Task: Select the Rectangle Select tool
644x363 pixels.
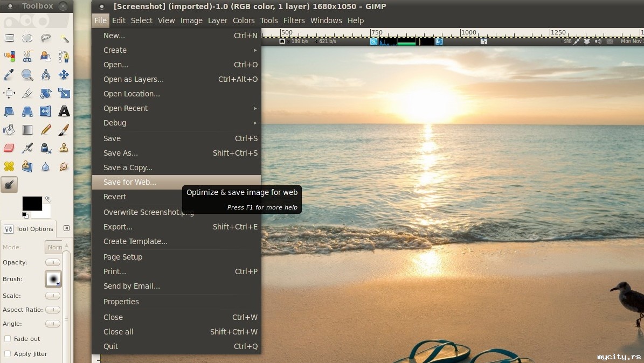Action: click(9, 38)
